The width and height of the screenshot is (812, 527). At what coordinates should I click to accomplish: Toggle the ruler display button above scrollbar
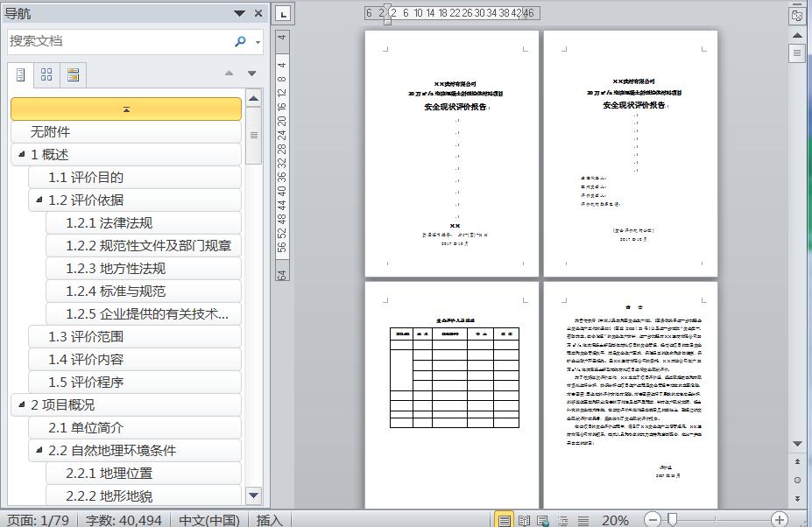tap(796, 15)
